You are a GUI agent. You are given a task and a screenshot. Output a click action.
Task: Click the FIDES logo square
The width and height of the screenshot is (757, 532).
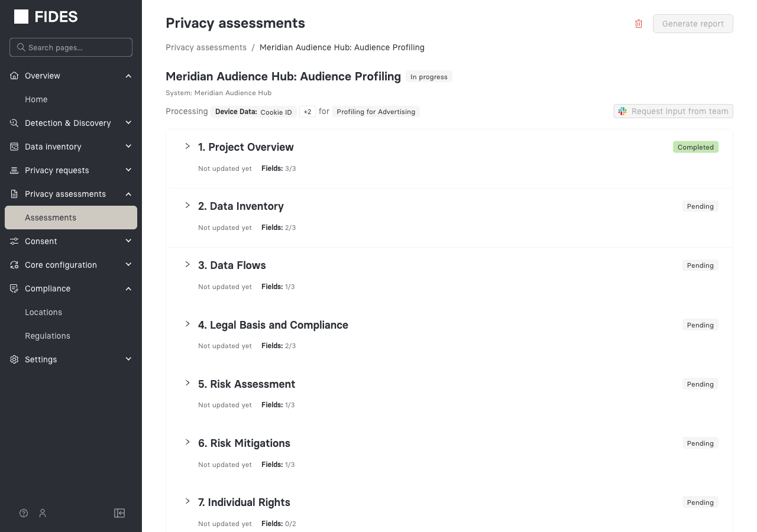[21, 16]
